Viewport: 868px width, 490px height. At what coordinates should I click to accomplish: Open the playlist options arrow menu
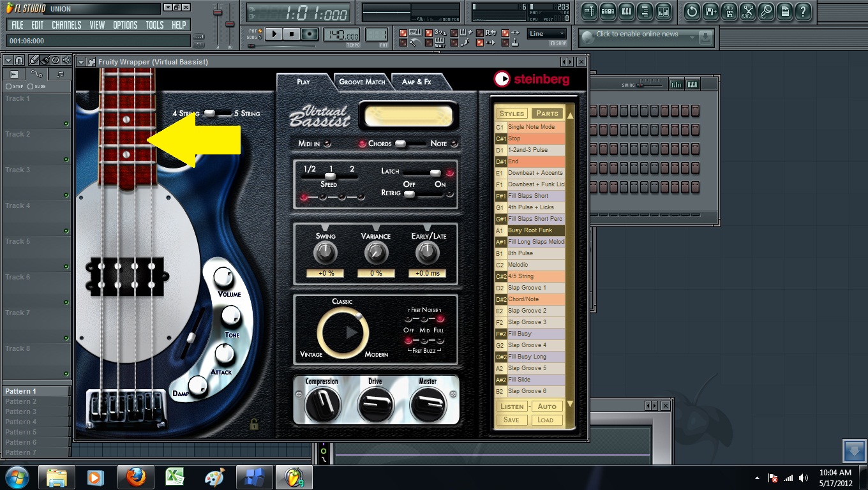(8, 61)
